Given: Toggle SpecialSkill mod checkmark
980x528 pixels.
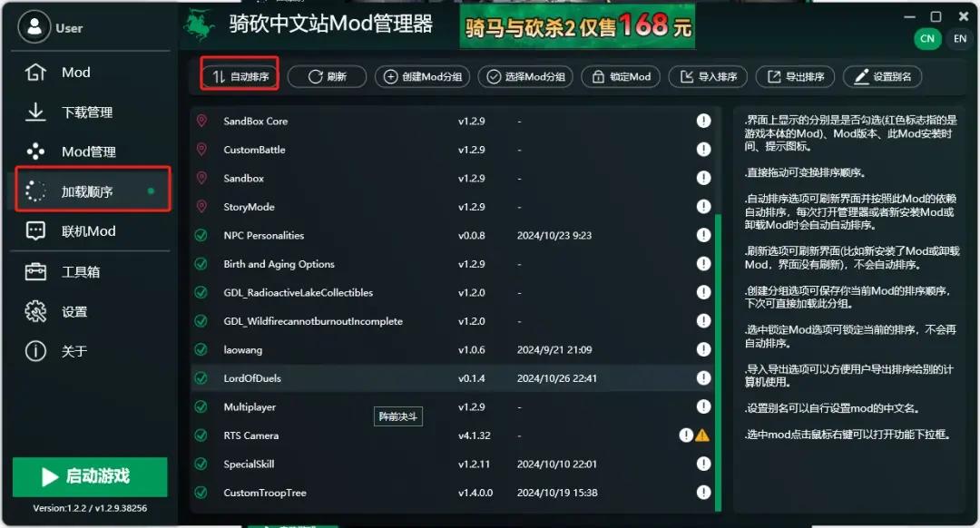Looking at the screenshot, I should (201, 464).
